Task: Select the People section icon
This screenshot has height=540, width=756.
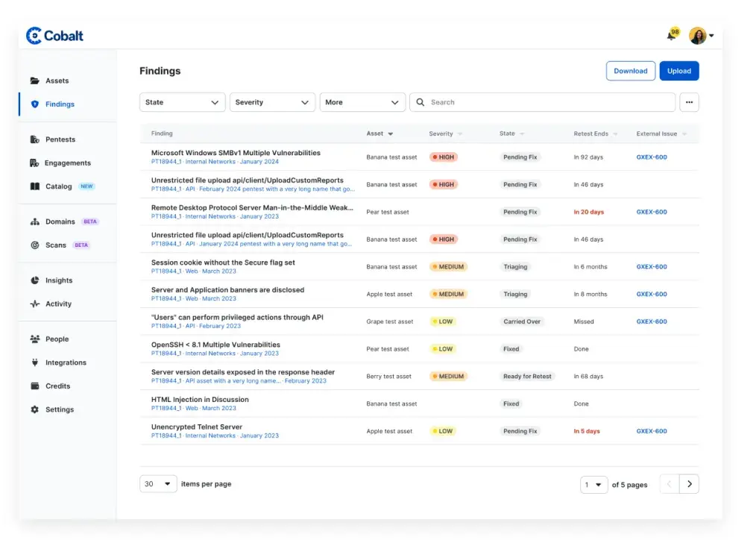Action: pos(35,339)
